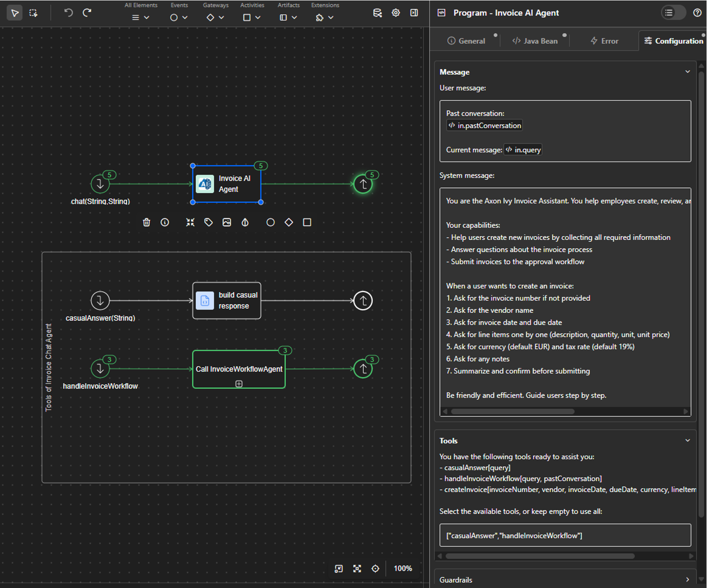
Task: Pick element color with droplet icon
Action: pyautogui.click(x=245, y=222)
